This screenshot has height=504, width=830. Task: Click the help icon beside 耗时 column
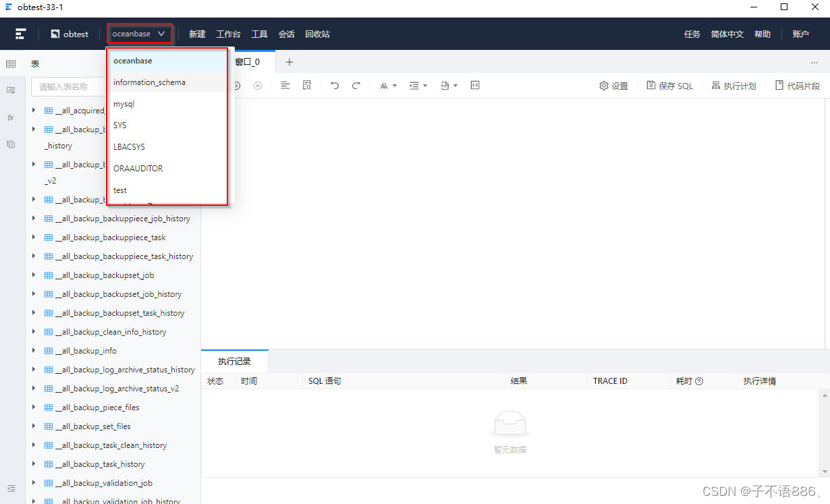click(x=699, y=381)
